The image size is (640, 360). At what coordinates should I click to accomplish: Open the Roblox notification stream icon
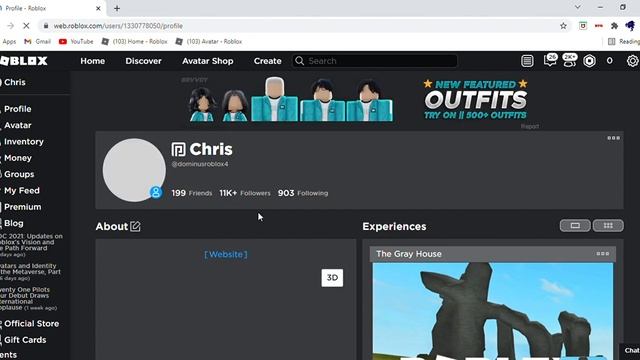527,61
